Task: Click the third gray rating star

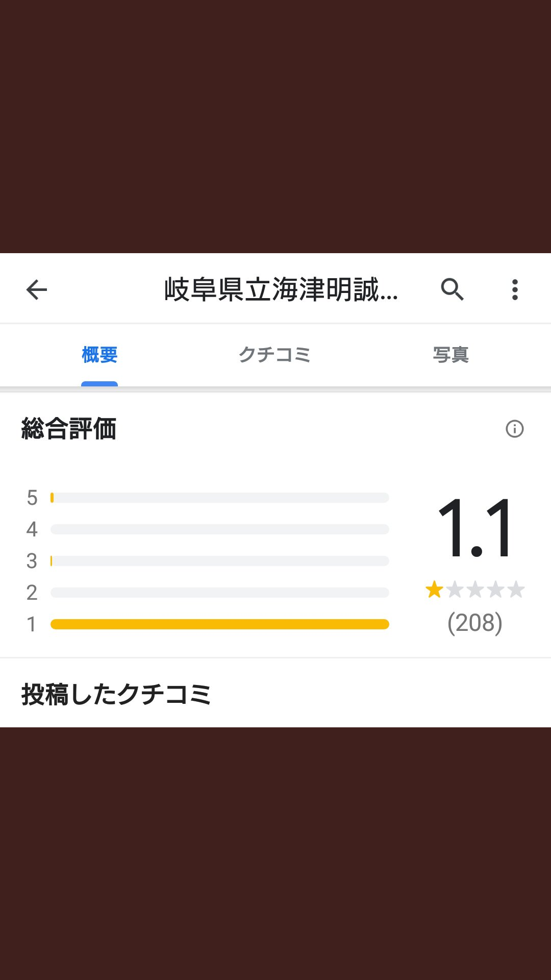Action: point(475,590)
